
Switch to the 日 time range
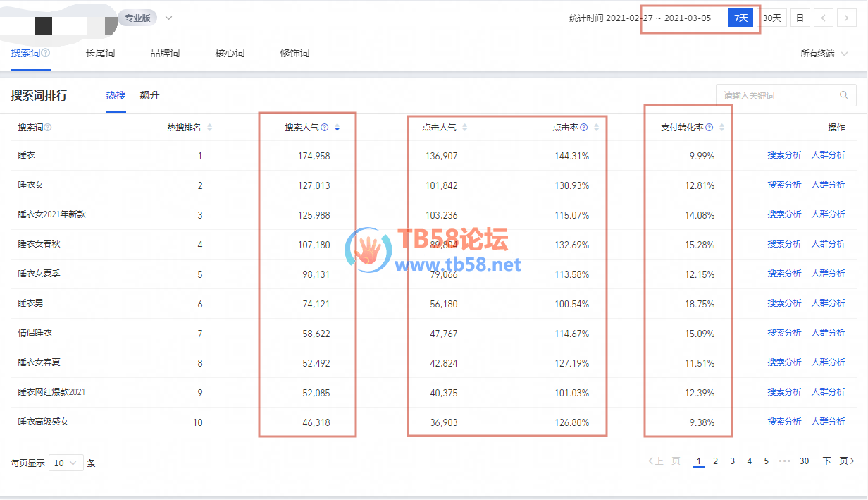click(800, 18)
